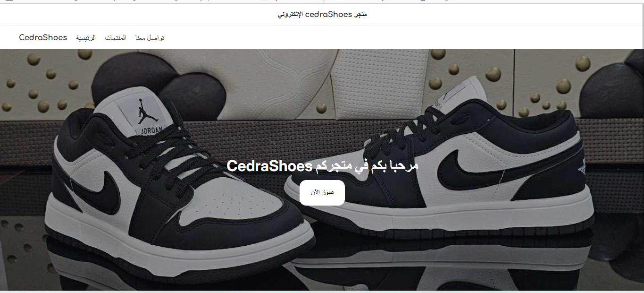Open the الرئيسية home page link
The height and width of the screenshot is (293, 644).
86,38
